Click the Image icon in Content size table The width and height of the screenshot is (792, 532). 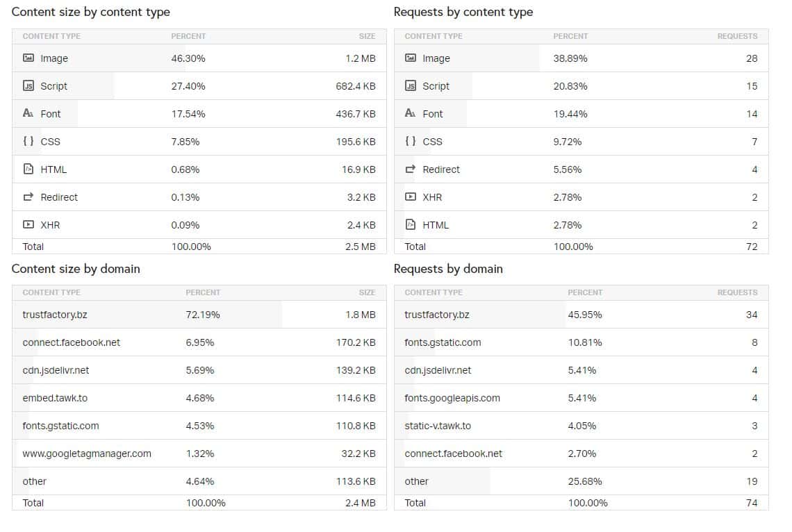click(x=28, y=58)
